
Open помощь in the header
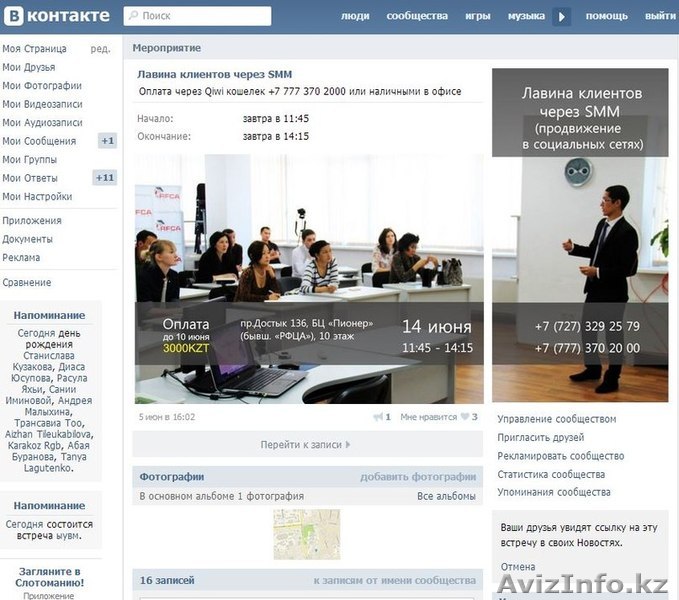pyautogui.click(x=607, y=16)
